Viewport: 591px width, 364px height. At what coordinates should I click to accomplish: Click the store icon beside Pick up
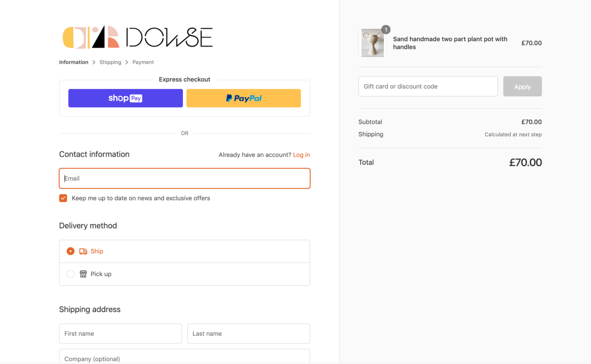pos(83,274)
